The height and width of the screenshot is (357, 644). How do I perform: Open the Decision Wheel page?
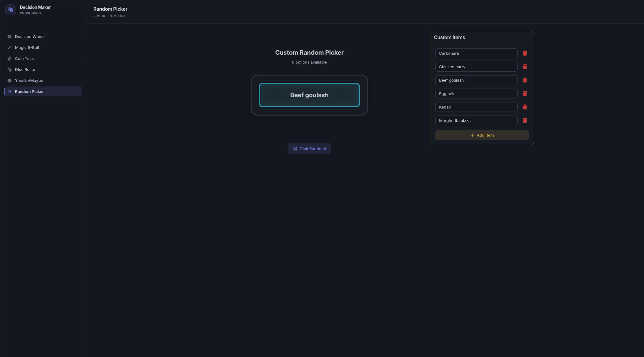[43, 36]
